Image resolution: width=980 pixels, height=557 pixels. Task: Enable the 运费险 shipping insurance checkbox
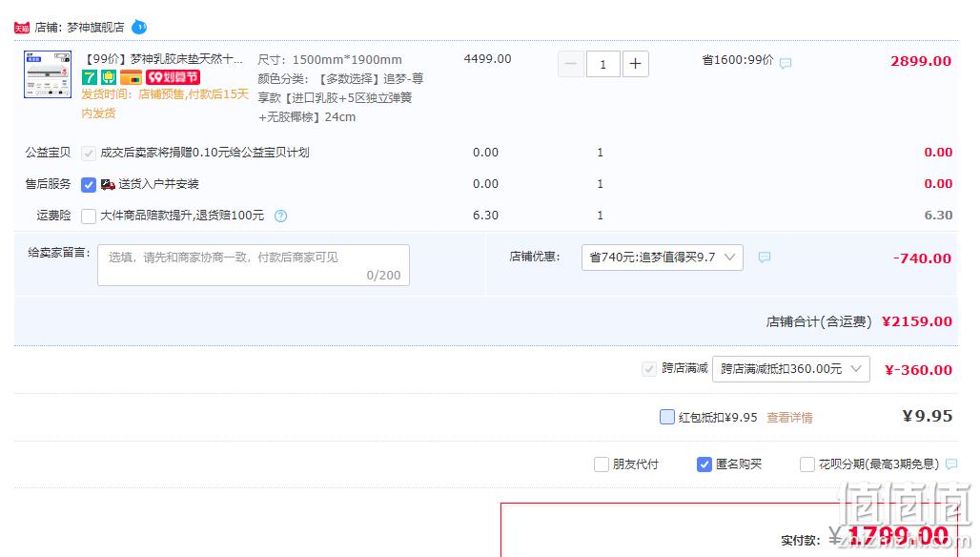(89, 217)
